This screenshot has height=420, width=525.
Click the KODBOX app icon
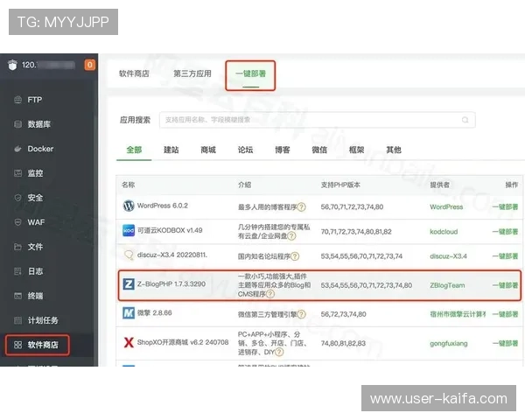tap(129, 230)
